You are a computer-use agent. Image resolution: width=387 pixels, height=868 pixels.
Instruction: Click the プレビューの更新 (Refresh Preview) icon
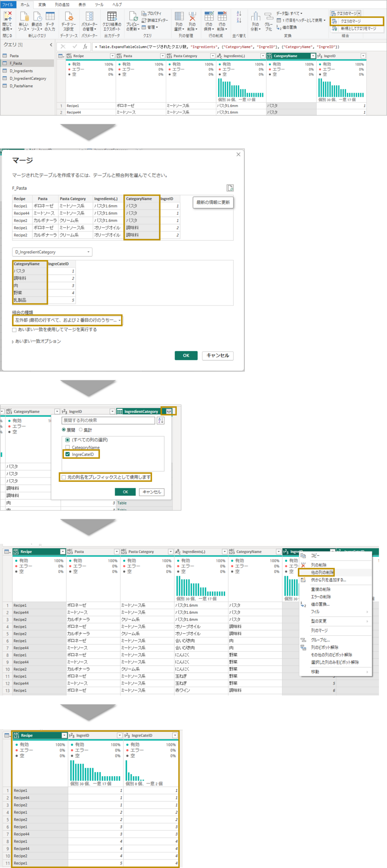pyautogui.click(x=133, y=18)
